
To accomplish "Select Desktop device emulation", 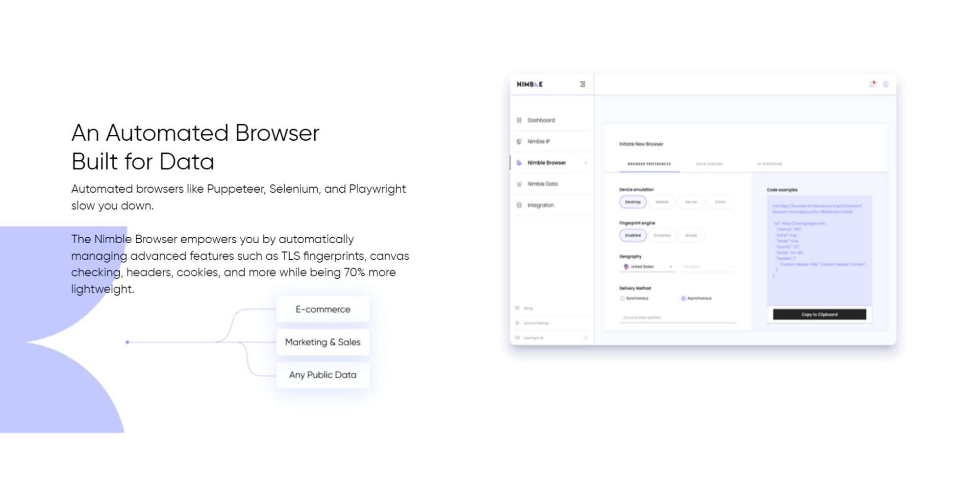I will [633, 202].
